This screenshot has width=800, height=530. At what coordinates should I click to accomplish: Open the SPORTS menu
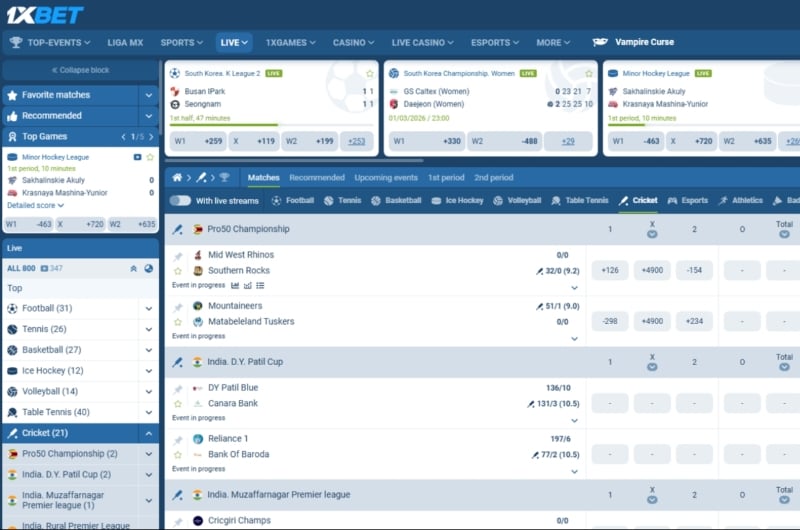pos(182,42)
